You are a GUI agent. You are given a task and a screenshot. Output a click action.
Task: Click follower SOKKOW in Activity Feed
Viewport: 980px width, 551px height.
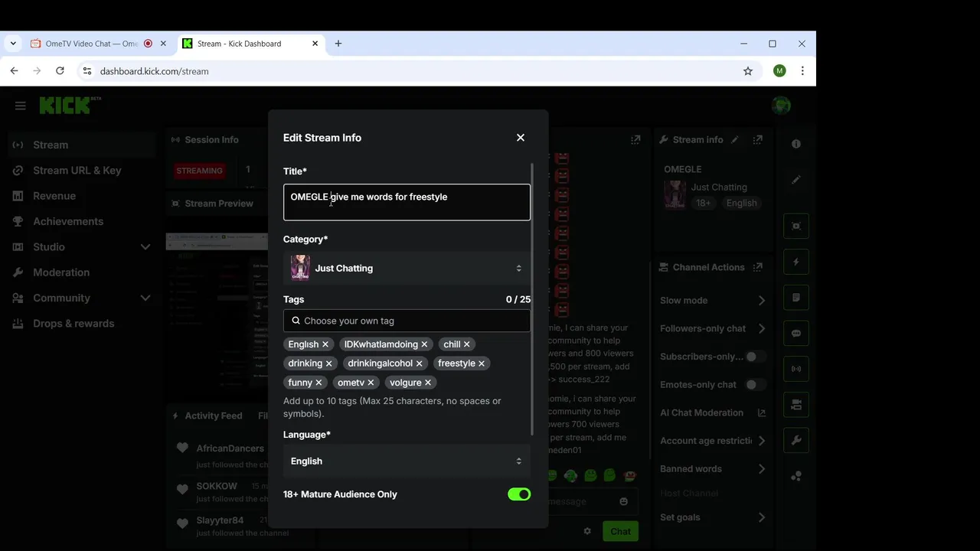pyautogui.click(x=217, y=486)
